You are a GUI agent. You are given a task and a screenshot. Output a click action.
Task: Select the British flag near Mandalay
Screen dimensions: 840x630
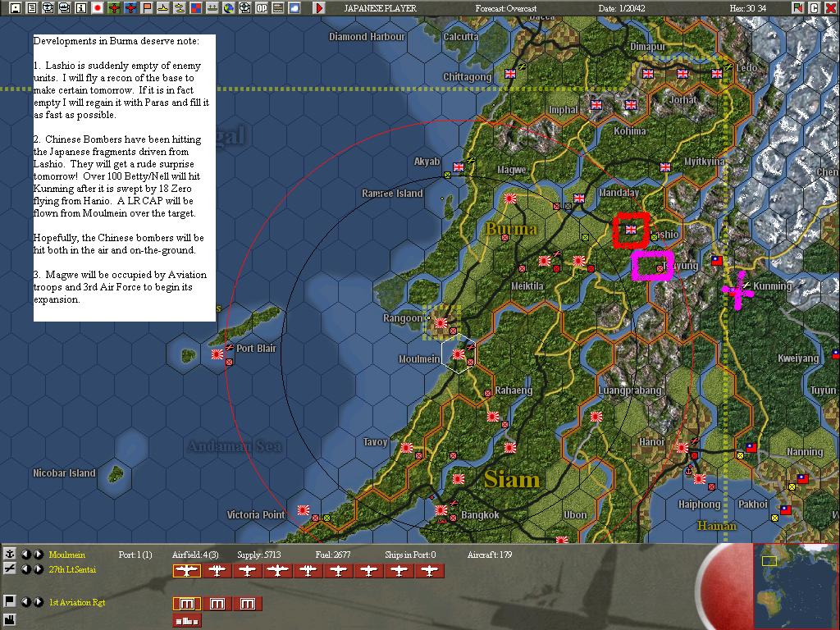(579, 199)
